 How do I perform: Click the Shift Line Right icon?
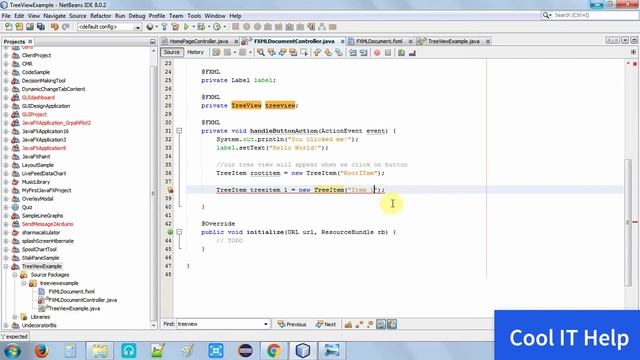point(363,52)
